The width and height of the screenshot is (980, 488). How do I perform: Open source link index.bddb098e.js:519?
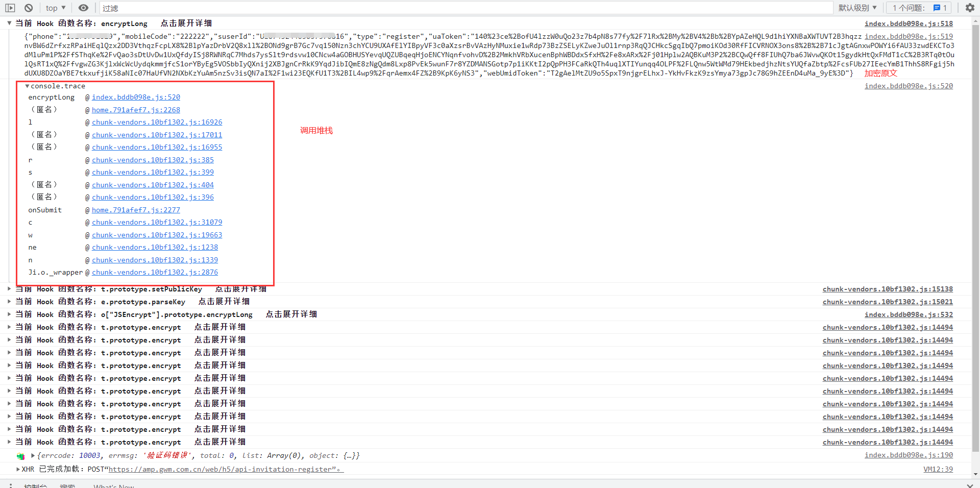coord(909,36)
